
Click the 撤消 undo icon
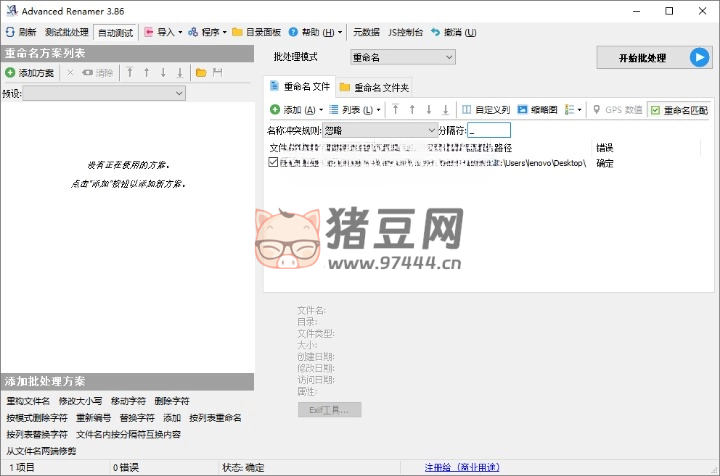coord(435,32)
